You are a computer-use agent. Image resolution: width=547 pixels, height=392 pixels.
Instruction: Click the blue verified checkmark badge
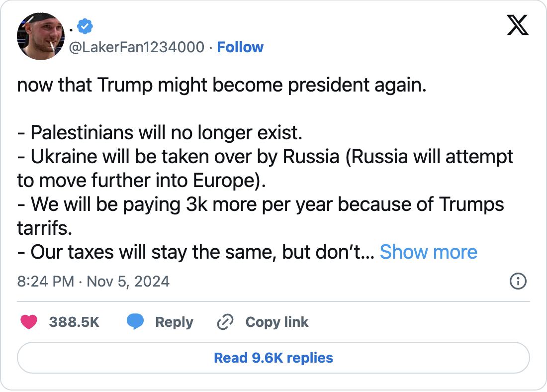pyautogui.click(x=85, y=26)
